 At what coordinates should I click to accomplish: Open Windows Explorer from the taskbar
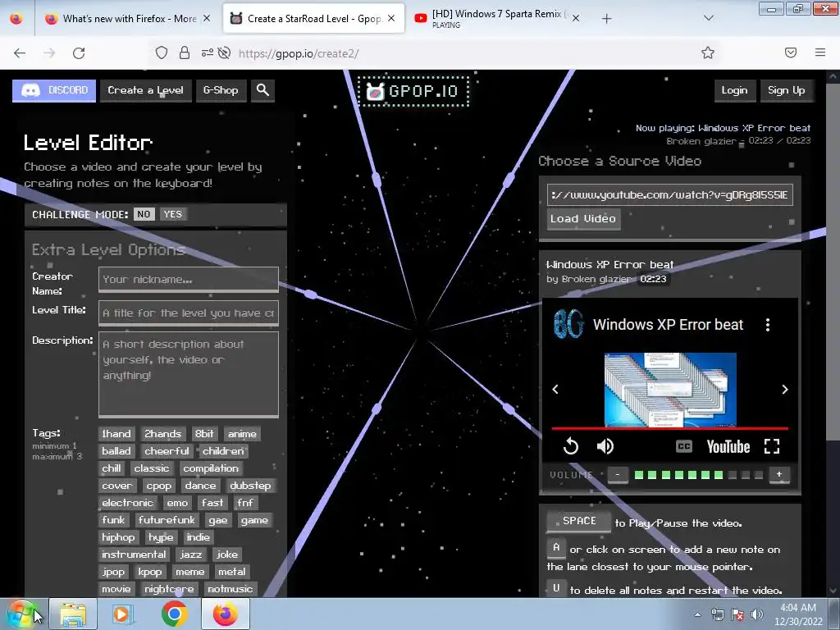pos(73,614)
